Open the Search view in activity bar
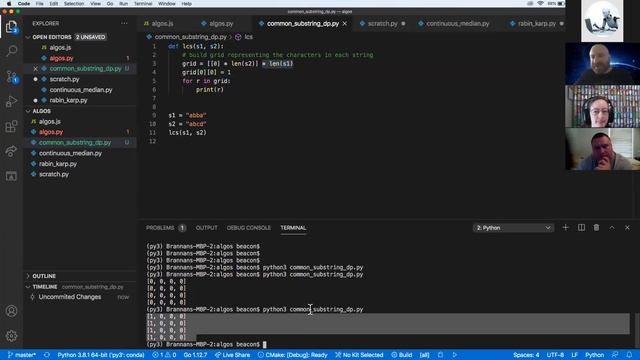 11,51
